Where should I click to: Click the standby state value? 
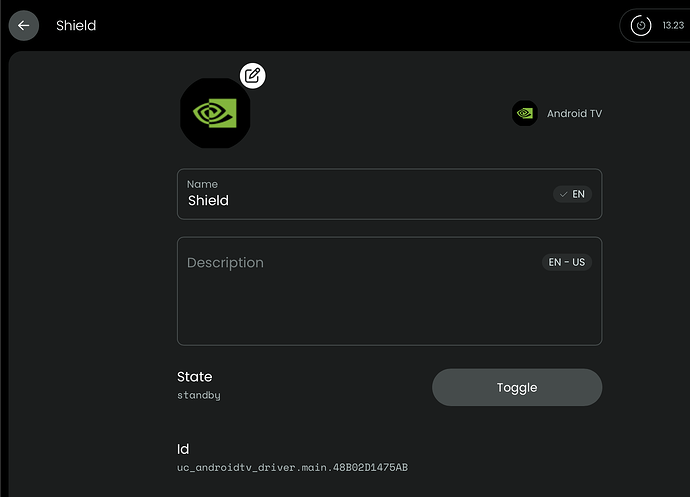(x=198, y=396)
